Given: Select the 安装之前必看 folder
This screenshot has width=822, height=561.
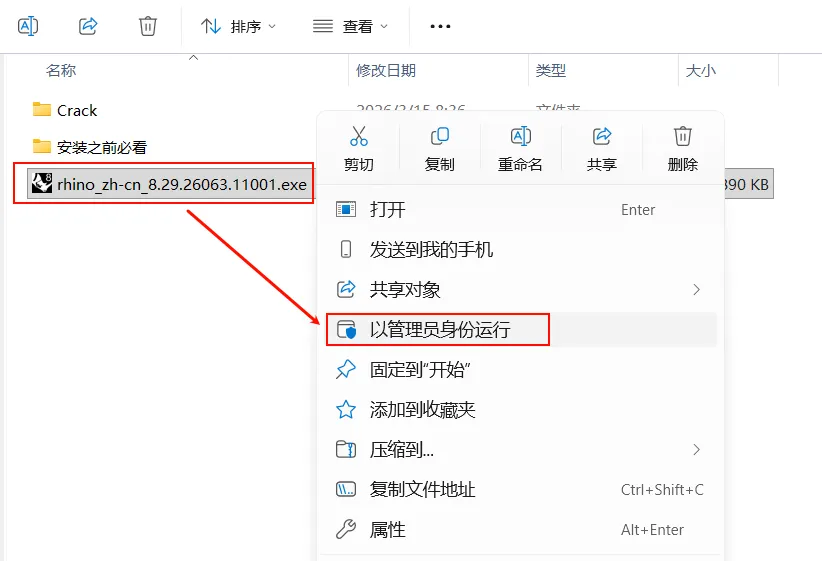Looking at the screenshot, I should point(102,147).
